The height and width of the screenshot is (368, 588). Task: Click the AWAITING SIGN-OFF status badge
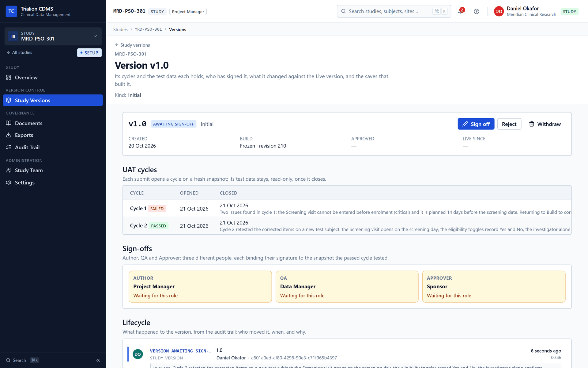[173, 124]
